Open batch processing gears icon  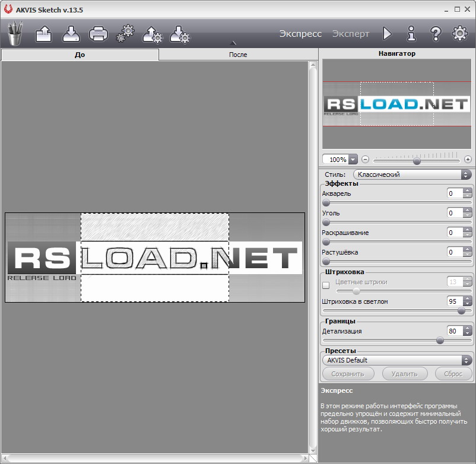point(125,33)
